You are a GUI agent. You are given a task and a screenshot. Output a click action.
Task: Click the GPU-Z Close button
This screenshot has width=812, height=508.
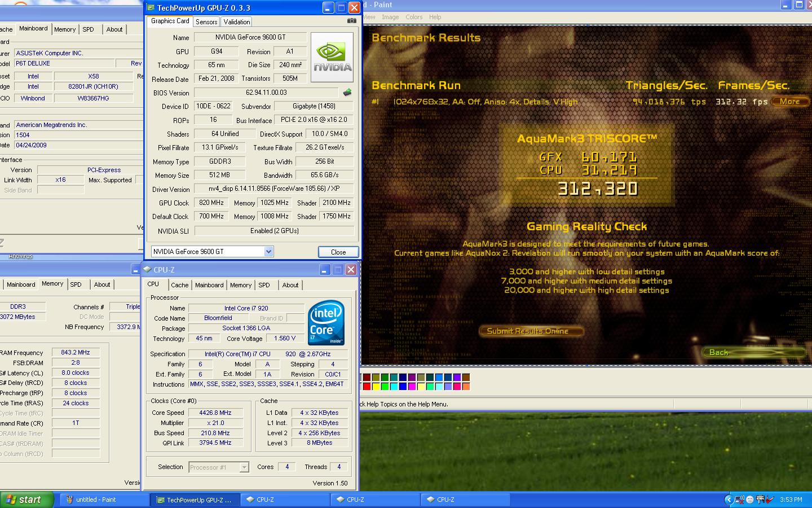[x=338, y=252]
